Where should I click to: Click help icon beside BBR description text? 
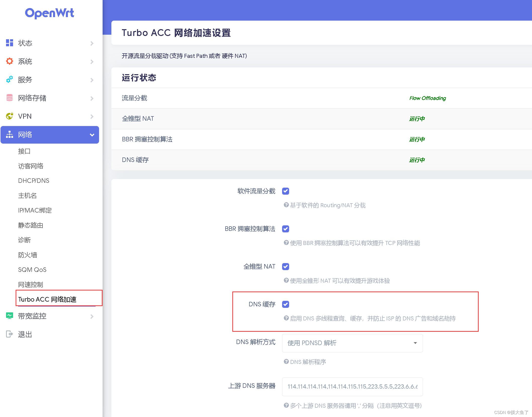286,243
